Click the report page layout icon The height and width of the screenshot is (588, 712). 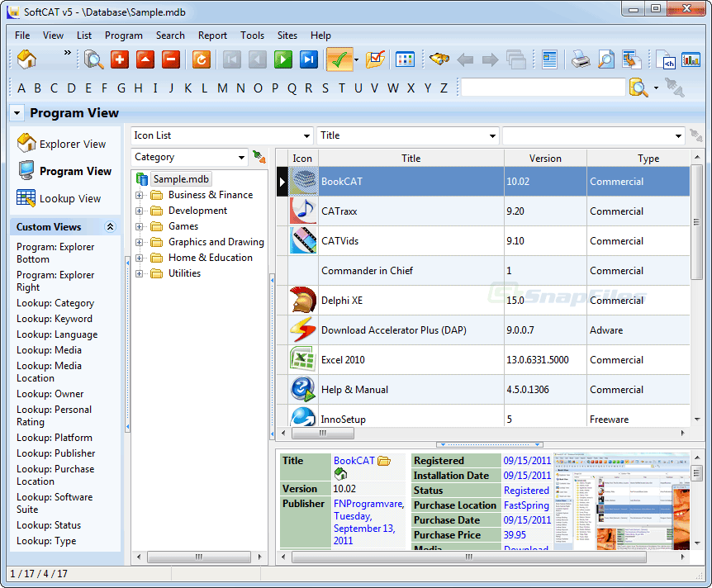pyautogui.click(x=549, y=59)
